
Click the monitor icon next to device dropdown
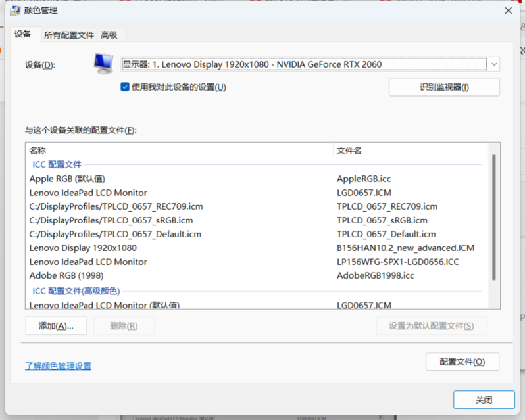point(103,63)
